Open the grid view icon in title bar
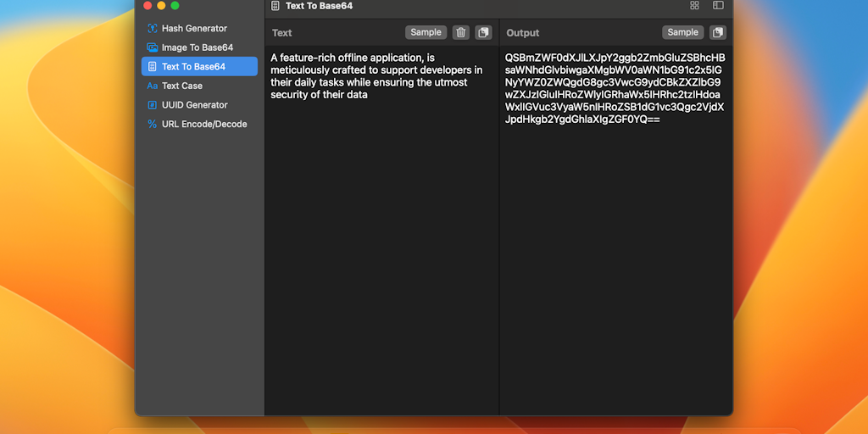This screenshot has height=434, width=868. pos(695,6)
